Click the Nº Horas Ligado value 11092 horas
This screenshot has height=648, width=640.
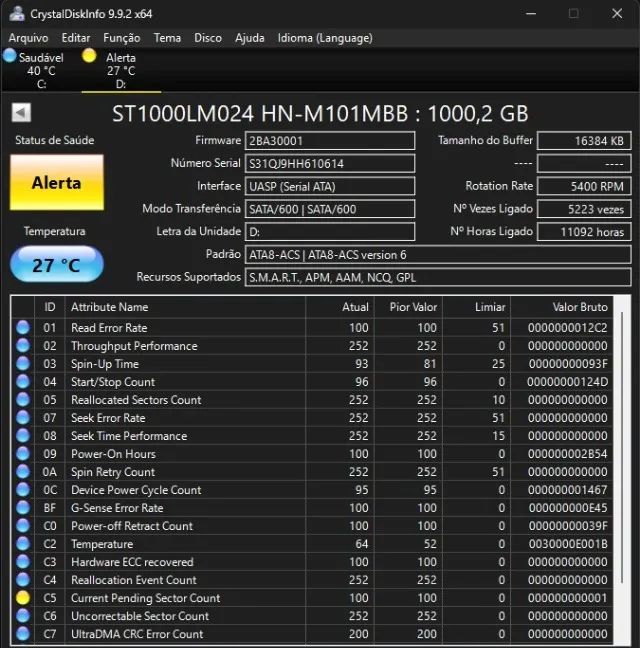(x=584, y=231)
